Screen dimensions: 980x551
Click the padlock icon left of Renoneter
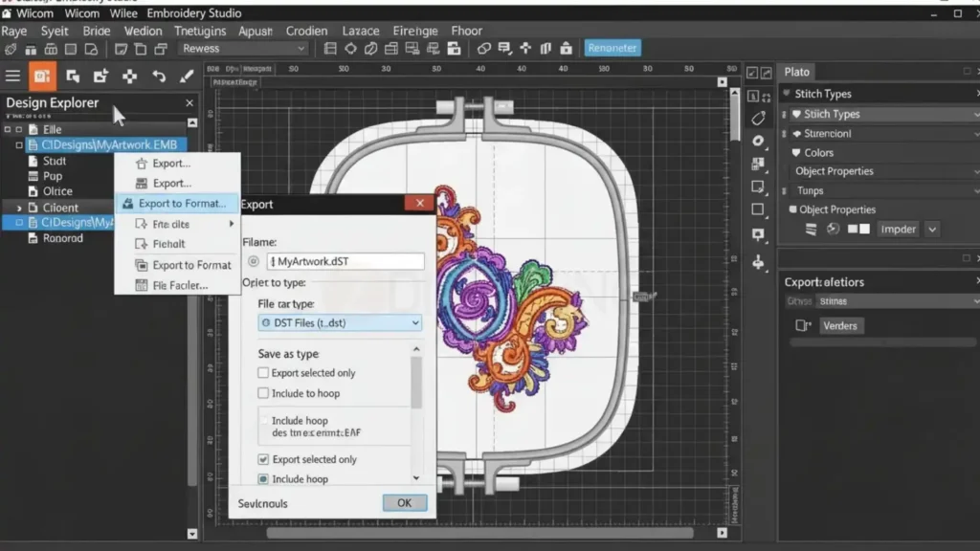[x=567, y=48]
